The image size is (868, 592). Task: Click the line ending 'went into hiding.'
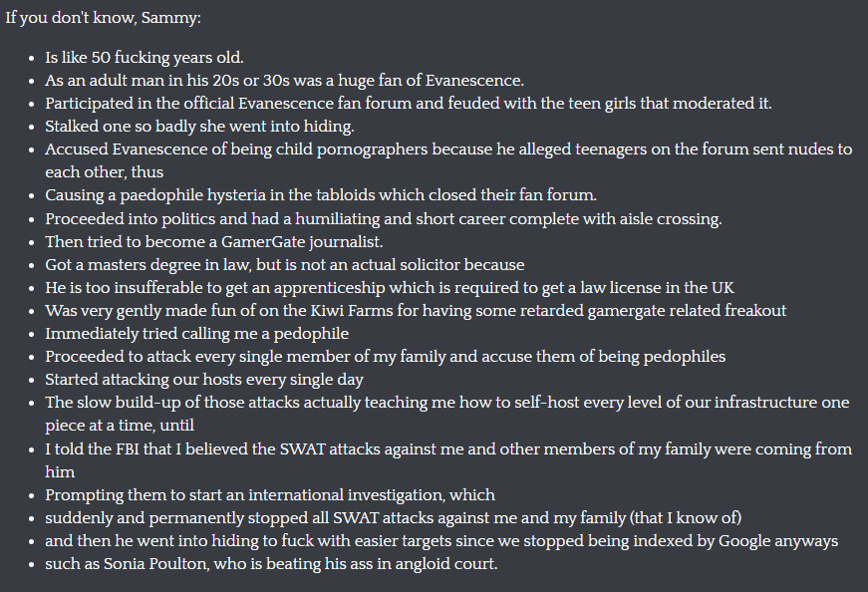pos(199,127)
